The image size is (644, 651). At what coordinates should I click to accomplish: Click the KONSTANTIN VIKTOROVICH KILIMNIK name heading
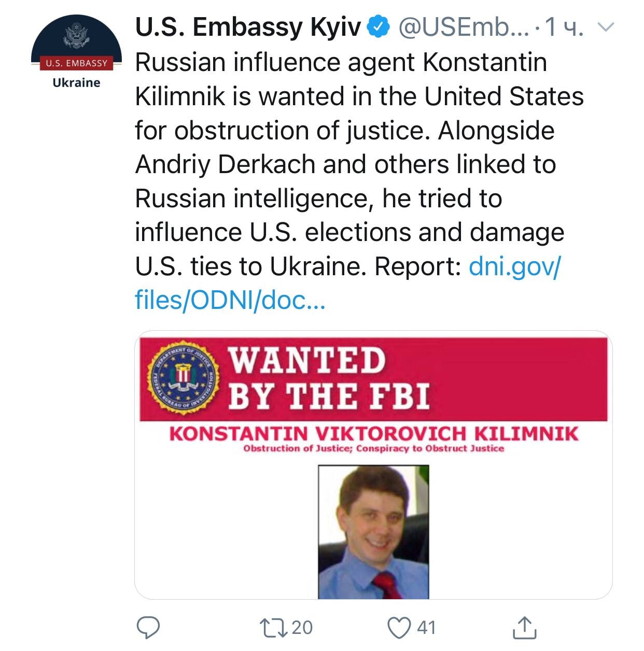tap(373, 433)
